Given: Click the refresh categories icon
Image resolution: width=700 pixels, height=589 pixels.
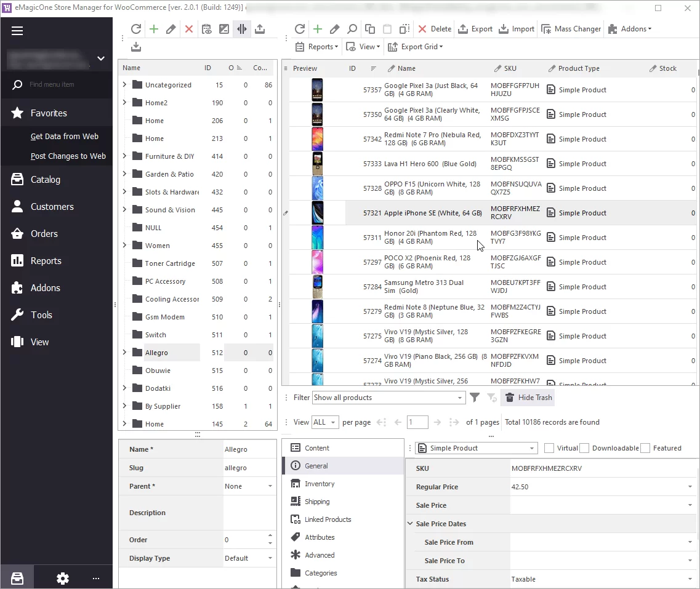Looking at the screenshot, I should (136, 28).
